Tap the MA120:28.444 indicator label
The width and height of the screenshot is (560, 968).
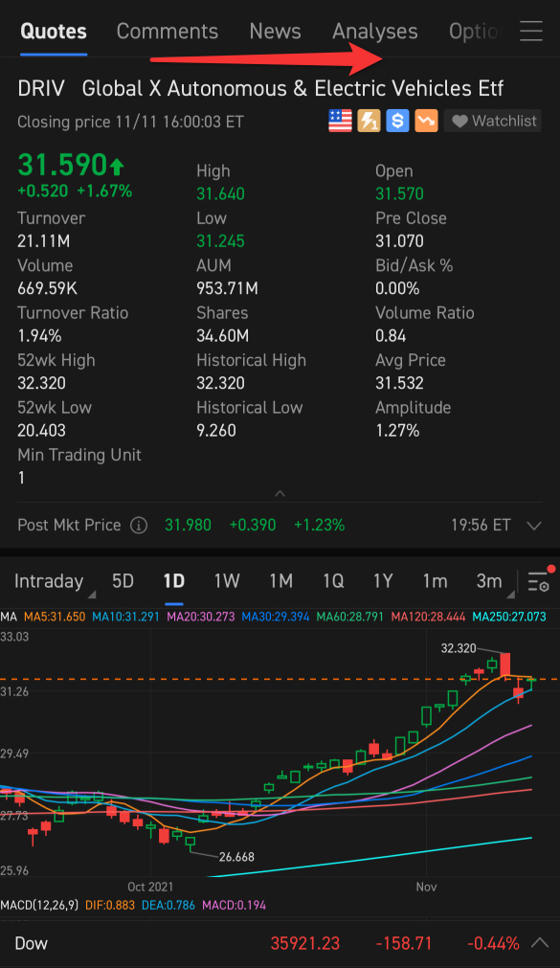click(x=428, y=616)
